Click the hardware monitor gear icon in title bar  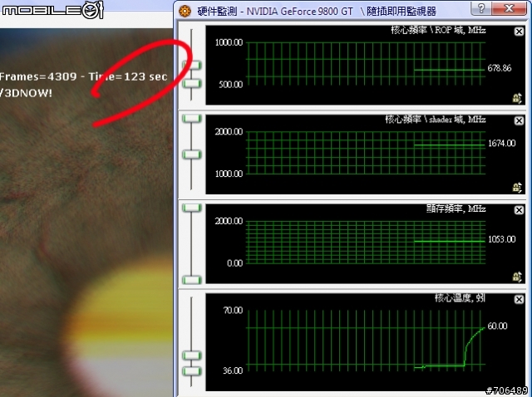tap(185, 11)
